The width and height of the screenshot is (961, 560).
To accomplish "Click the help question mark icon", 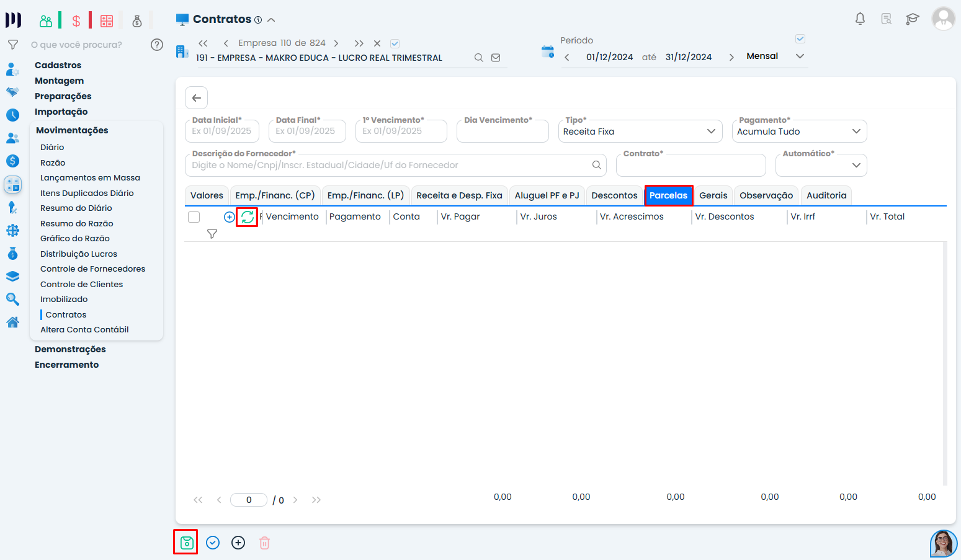I will click(x=157, y=45).
